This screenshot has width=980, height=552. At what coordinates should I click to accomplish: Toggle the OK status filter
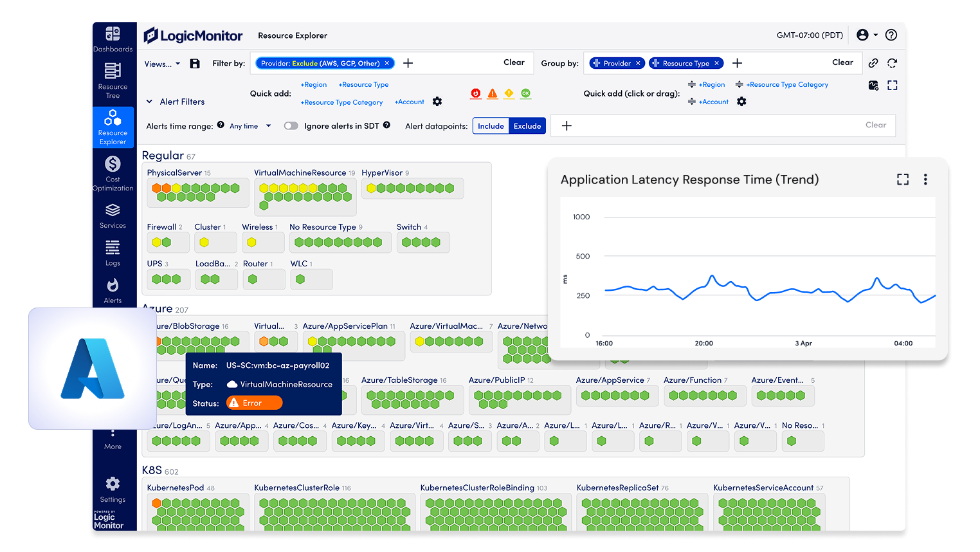(x=526, y=93)
